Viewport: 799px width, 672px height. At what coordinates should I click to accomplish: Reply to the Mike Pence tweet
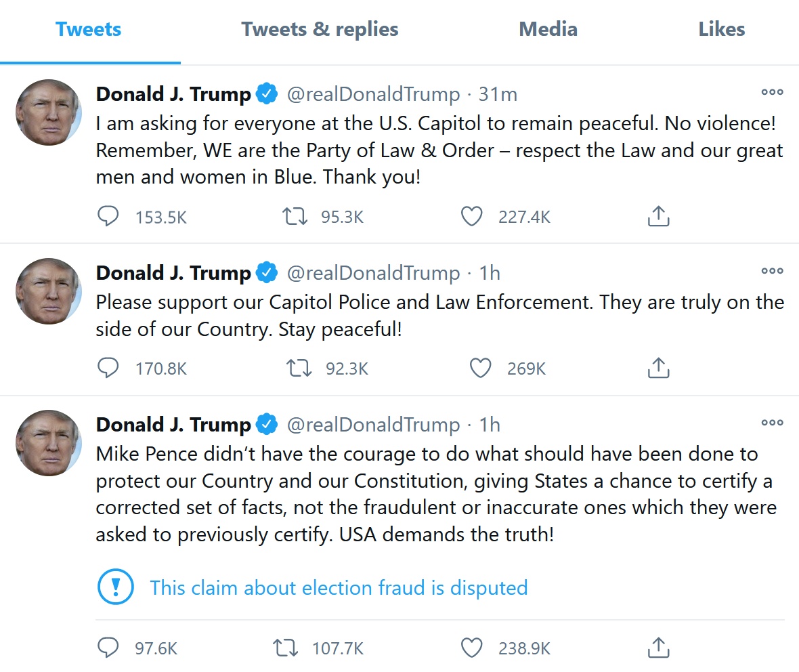(108, 648)
